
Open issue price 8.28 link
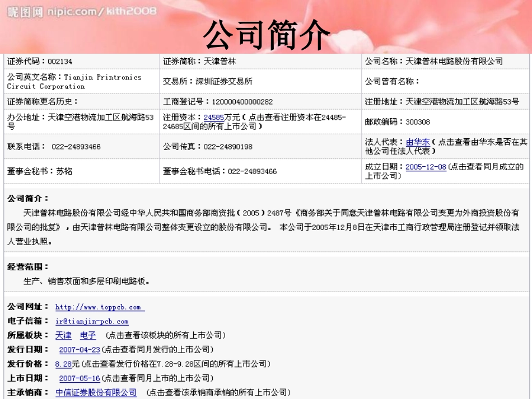(63, 364)
